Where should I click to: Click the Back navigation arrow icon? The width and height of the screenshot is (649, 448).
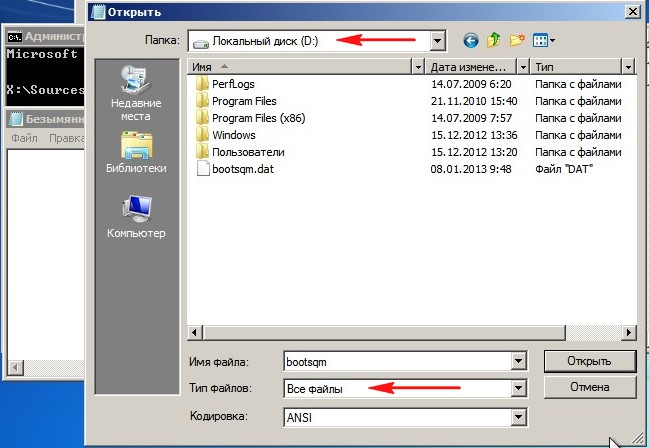tap(471, 41)
